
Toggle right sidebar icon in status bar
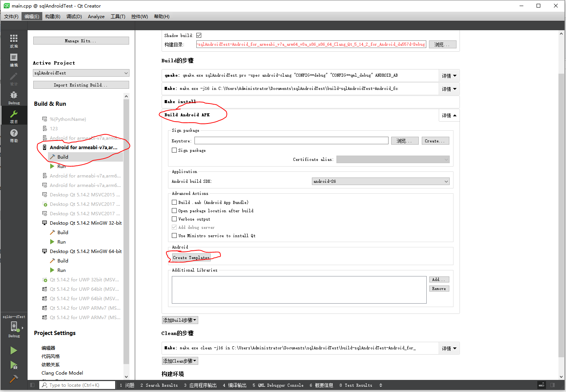pos(552,385)
